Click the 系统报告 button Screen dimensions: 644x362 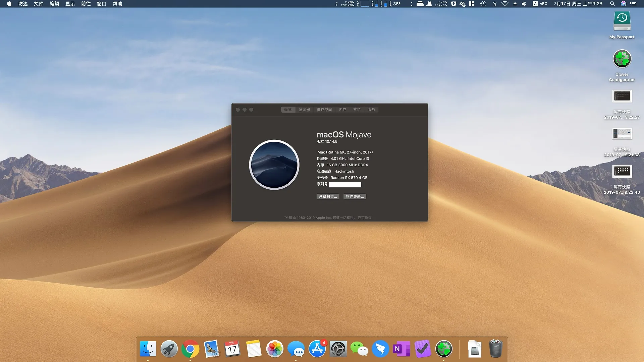coord(328,196)
